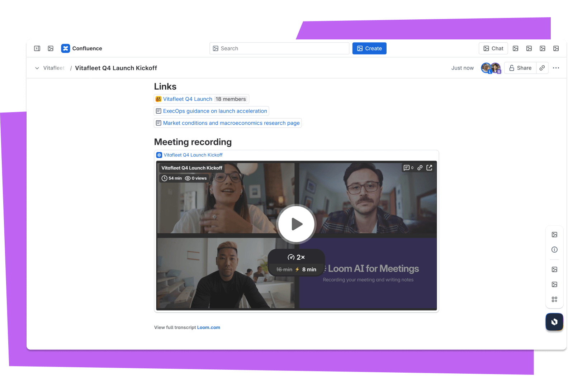Open the Loom floating button
The image size is (568, 392).
click(554, 322)
